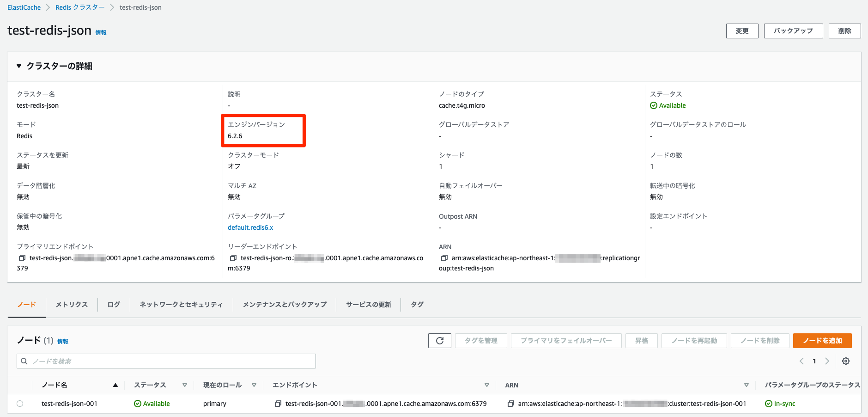Copy the primary endpoint address

point(22,258)
